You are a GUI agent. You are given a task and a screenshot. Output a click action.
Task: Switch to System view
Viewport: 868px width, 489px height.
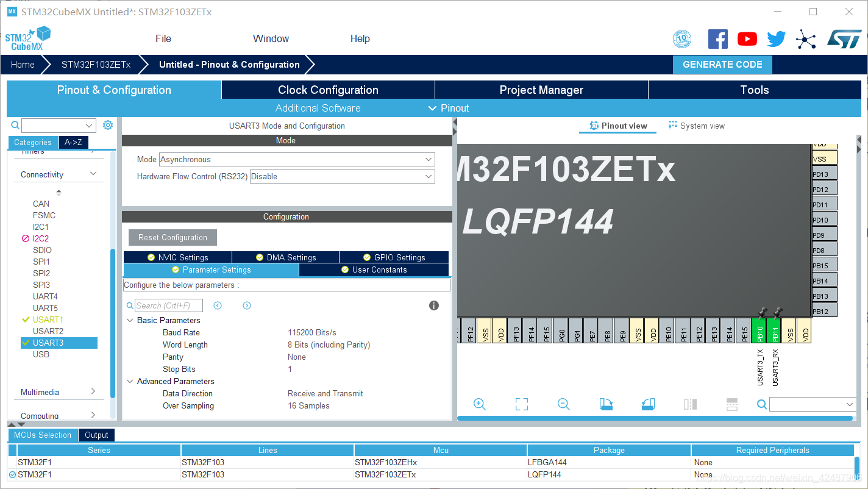point(696,126)
